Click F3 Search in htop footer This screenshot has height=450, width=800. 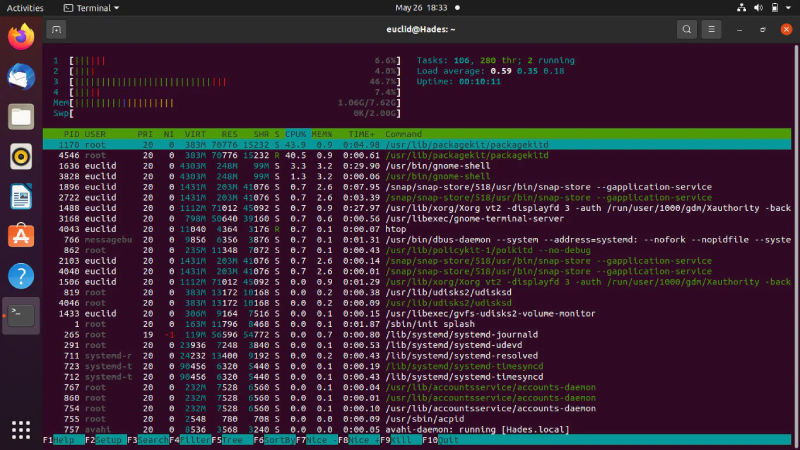click(148, 440)
